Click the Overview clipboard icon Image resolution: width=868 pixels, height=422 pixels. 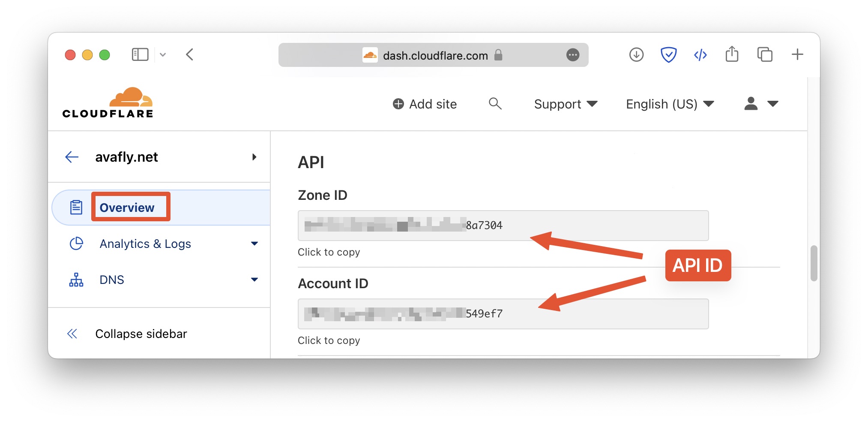pyautogui.click(x=76, y=208)
